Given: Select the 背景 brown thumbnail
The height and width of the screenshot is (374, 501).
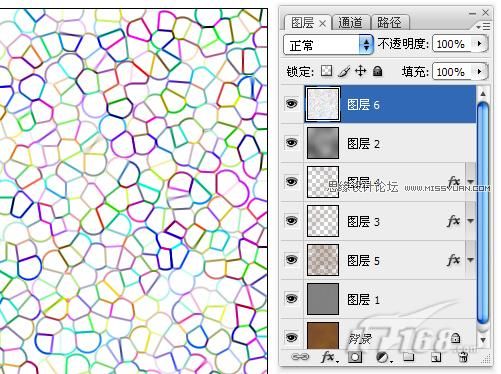Looking at the screenshot, I should click(x=323, y=336).
